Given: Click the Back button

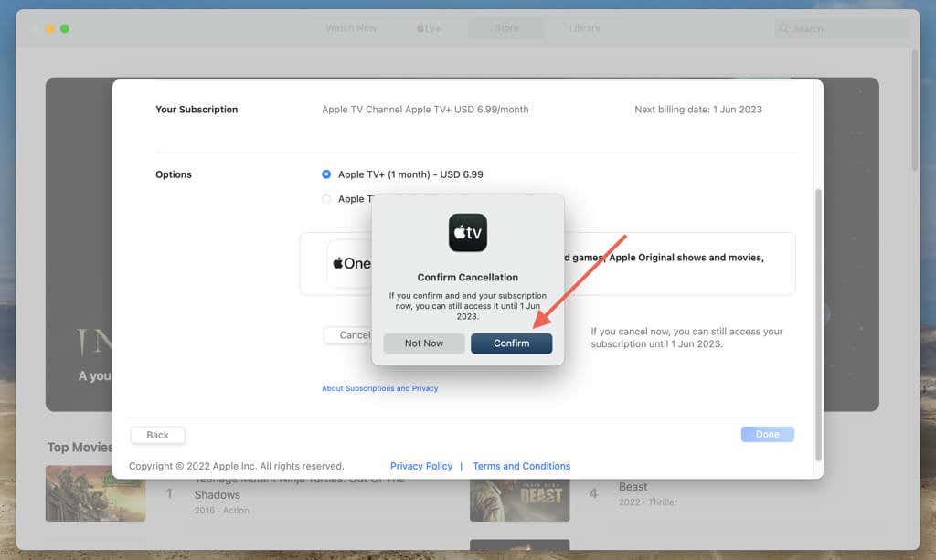Looking at the screenshot, I should 156,435.
